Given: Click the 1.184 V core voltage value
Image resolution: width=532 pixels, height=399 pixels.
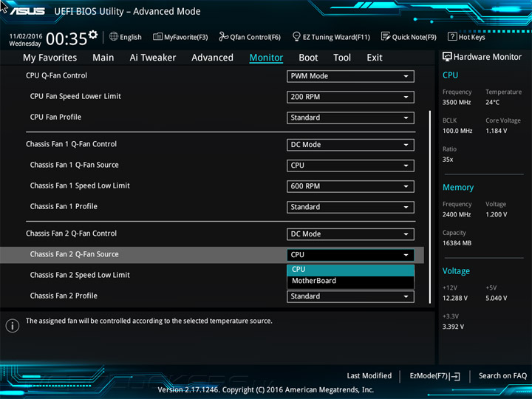Looking at the screenshot, I should click(x=497, y=131).
